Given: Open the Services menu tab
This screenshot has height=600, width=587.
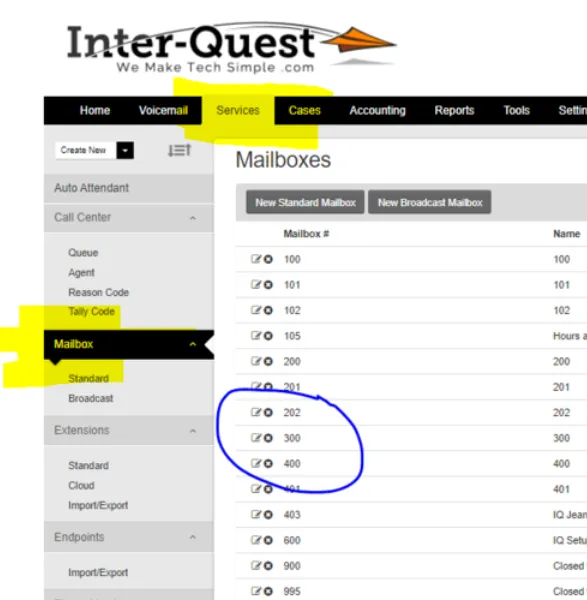Looking at the screenshot, I should click(x=238, y=110).
